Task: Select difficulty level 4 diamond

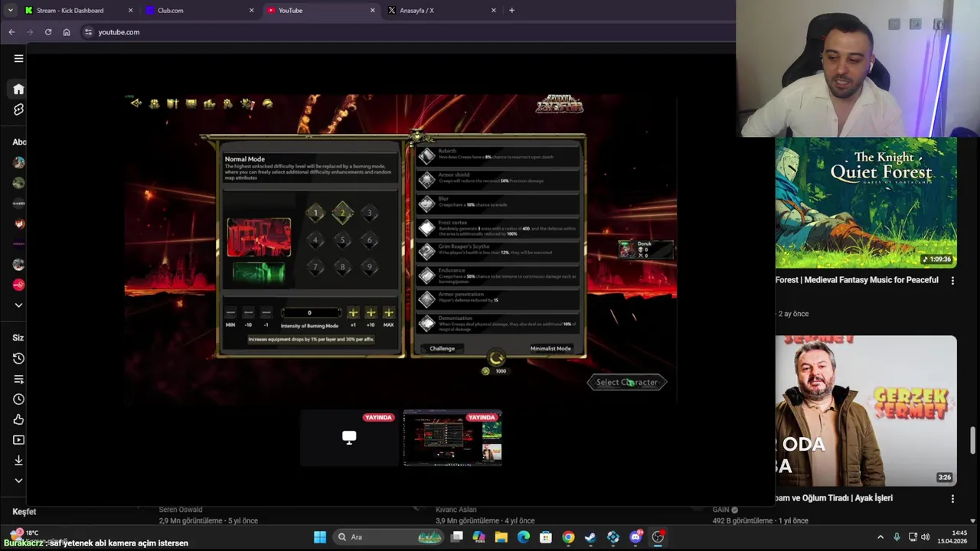Action: click(x=315, y=240)
